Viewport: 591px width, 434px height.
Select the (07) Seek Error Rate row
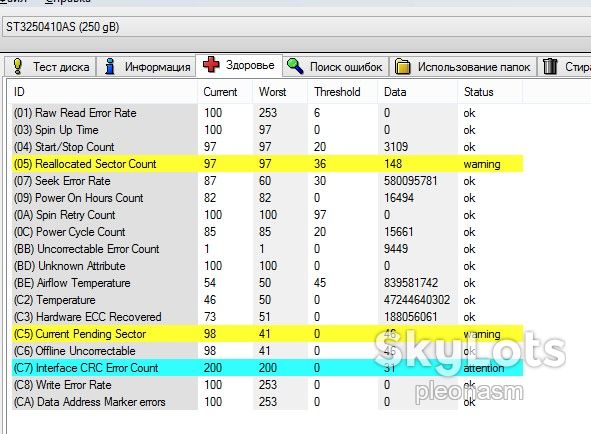[268, 181]
